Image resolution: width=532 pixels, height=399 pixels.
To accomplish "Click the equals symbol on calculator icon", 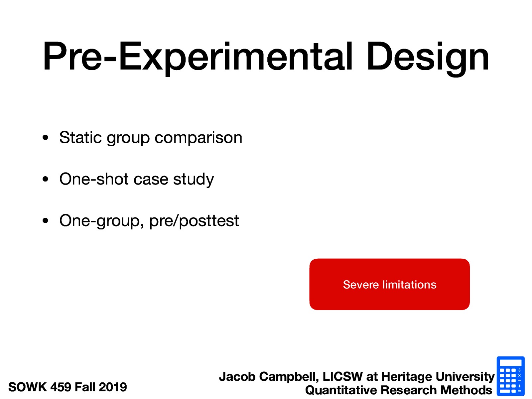I will [x=519, y=391].
